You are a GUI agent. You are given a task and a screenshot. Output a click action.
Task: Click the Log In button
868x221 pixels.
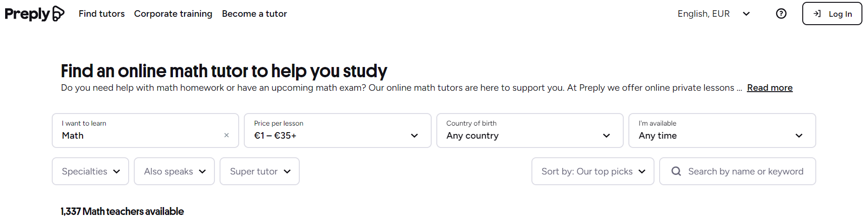(832, 13)
